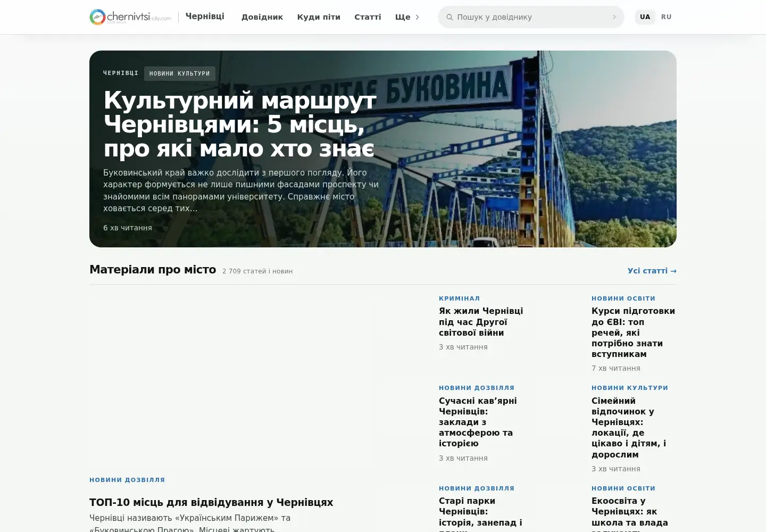The image size is (766, 532).
Task: Open the Кримінал category label
Action: point(459,298)
